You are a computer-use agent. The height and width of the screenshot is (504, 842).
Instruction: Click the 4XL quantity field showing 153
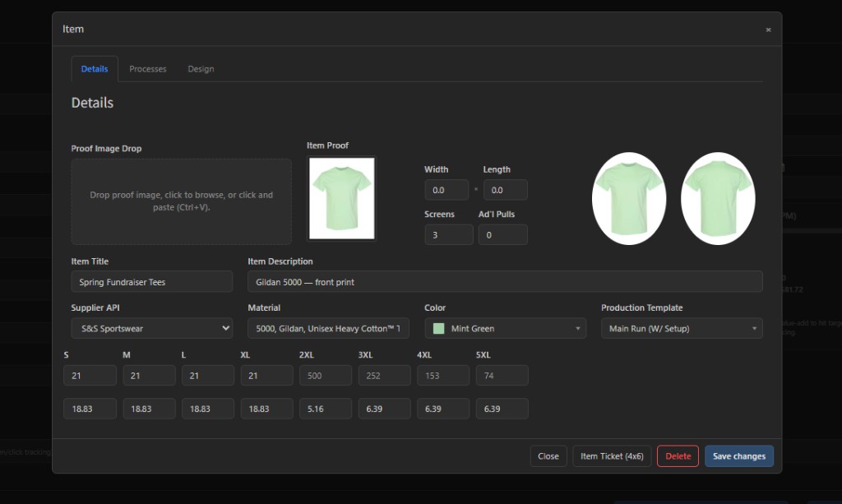pyautogui.click(x=443, y=375)
